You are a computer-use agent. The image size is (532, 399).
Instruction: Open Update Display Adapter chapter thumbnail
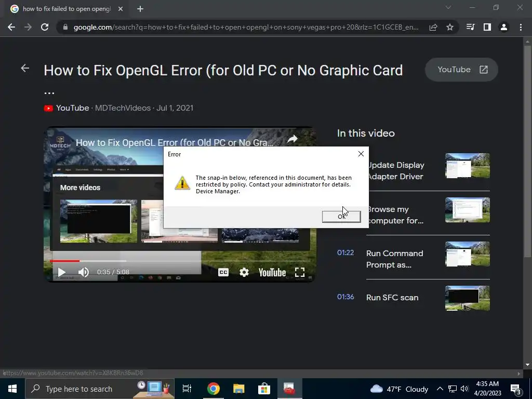coord(468,166)
